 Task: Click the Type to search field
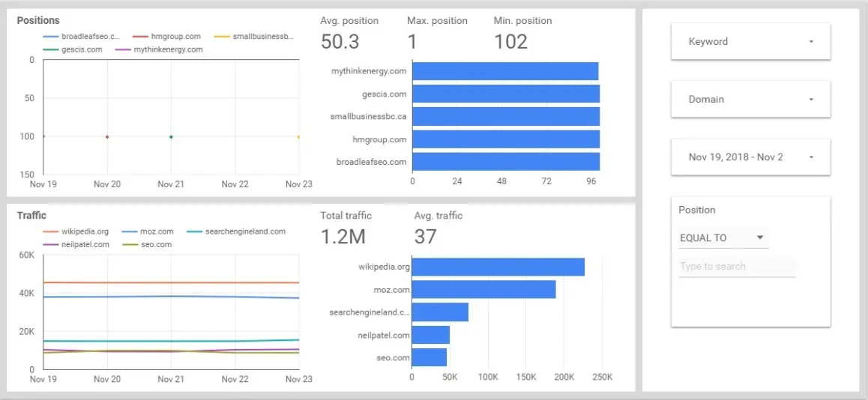[736, 267]
